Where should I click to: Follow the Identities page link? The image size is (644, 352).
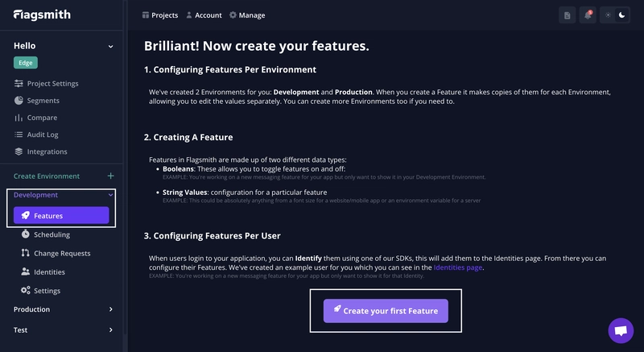(x=457, y=267)
